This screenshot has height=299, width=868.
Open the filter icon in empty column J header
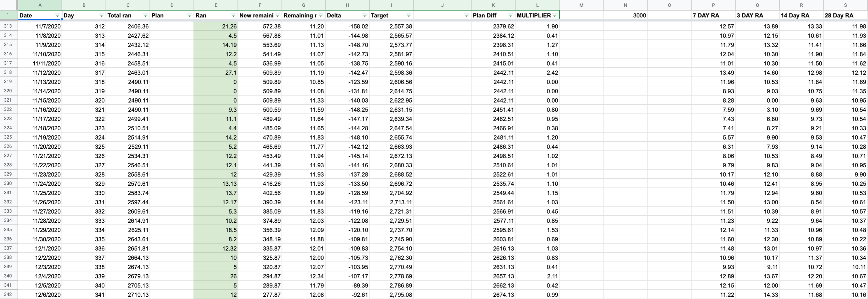coord(466,16)
